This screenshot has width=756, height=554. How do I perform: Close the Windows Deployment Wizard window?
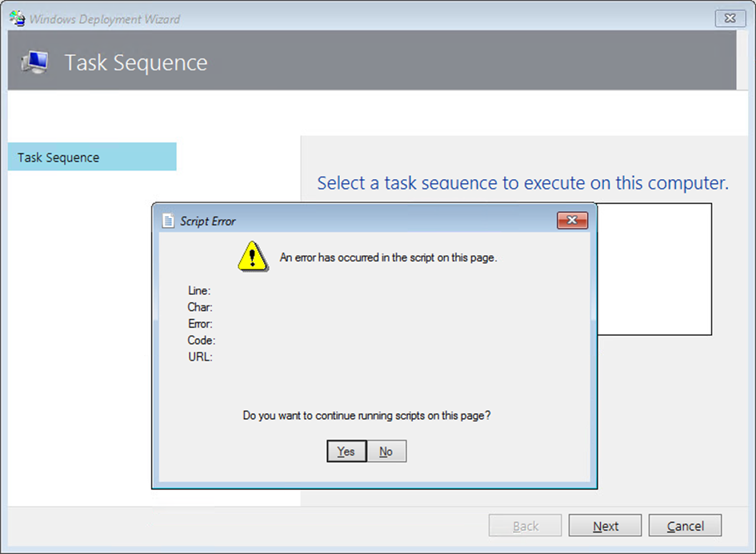[x=729, y=18]
